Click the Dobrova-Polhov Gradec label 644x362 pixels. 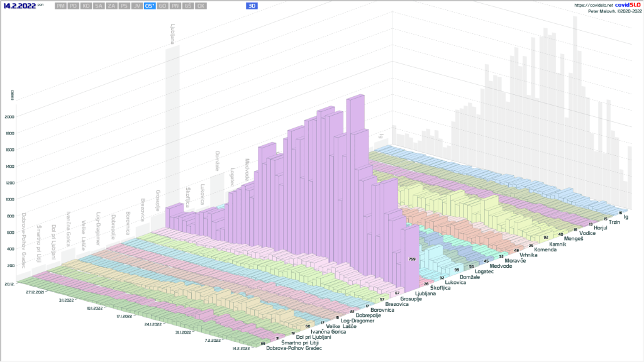(294, 348)
